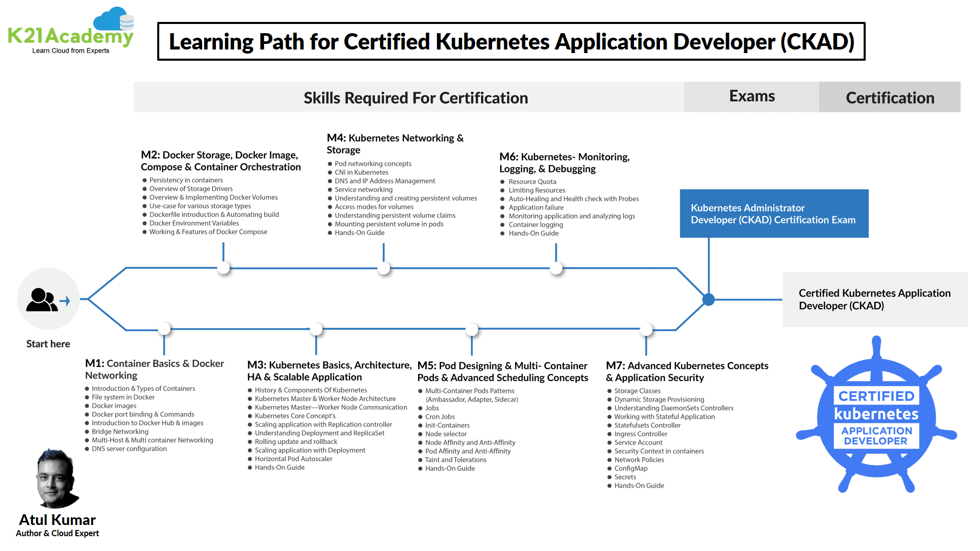
Task: Click the M4 timeline node circle
Action: click(x=384, y=268)
